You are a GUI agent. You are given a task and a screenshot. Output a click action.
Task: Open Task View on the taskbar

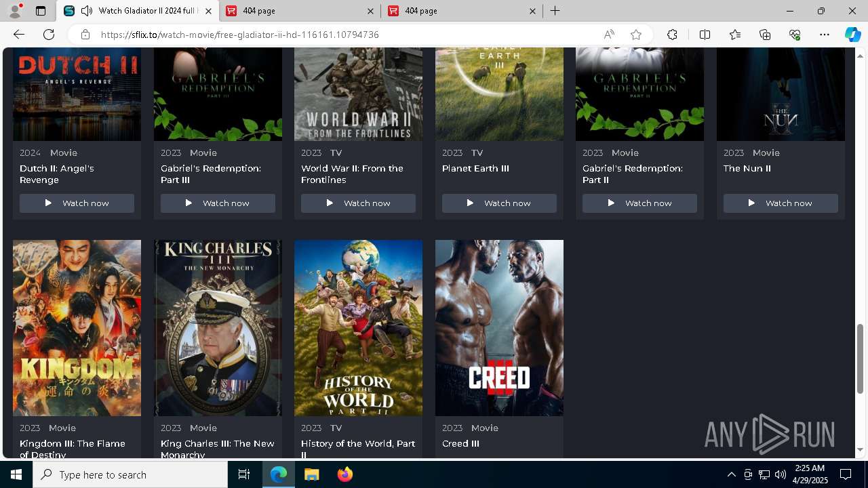(244, 474)
